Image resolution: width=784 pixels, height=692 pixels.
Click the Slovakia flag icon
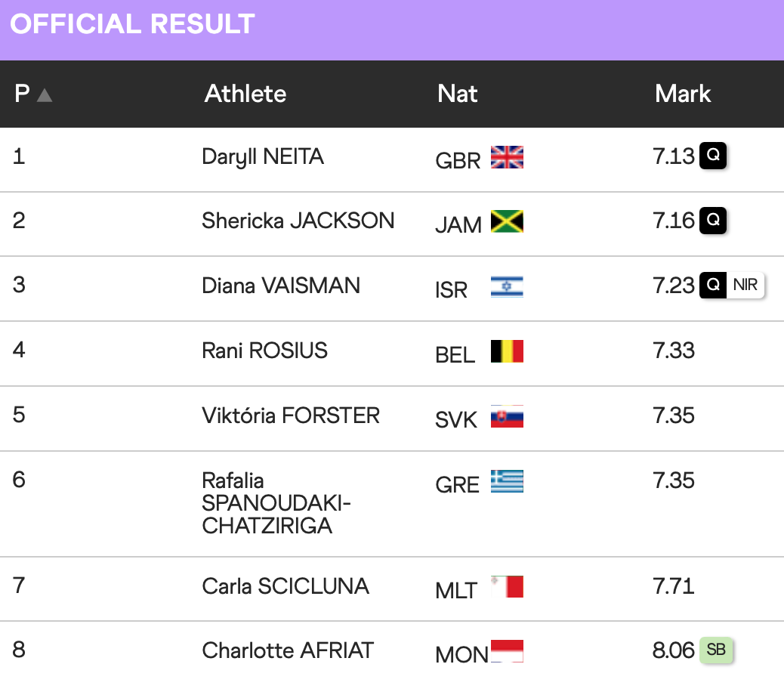[507, 416]
